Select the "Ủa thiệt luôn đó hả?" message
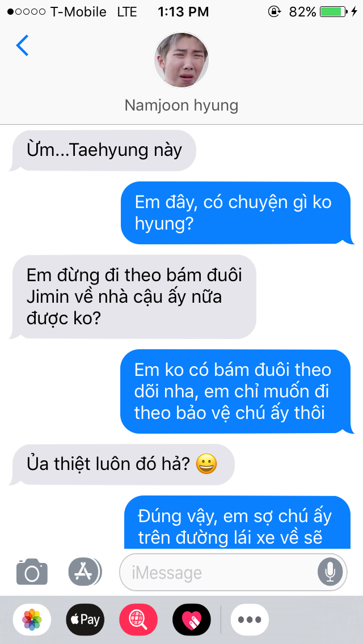The height and width of the screenshot is (644, 363). pyautogui.click(x=122, y=464)
